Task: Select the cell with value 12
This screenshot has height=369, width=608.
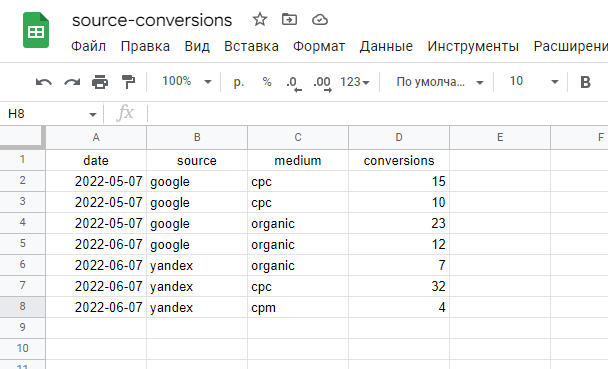Action: coord(399,244)
